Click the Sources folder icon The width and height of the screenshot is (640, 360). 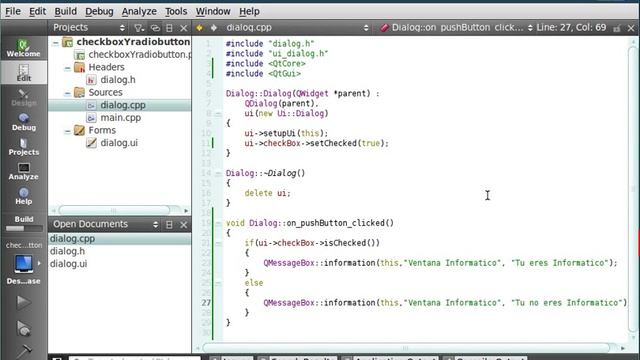[x=80, y=93]
